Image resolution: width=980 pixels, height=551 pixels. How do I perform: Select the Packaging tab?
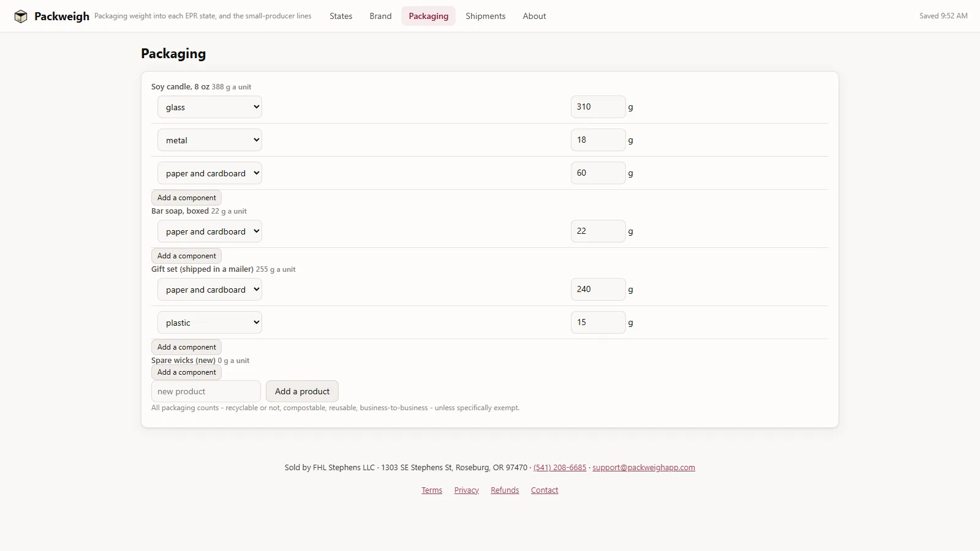pyautogui.click(x=428, y=16)
